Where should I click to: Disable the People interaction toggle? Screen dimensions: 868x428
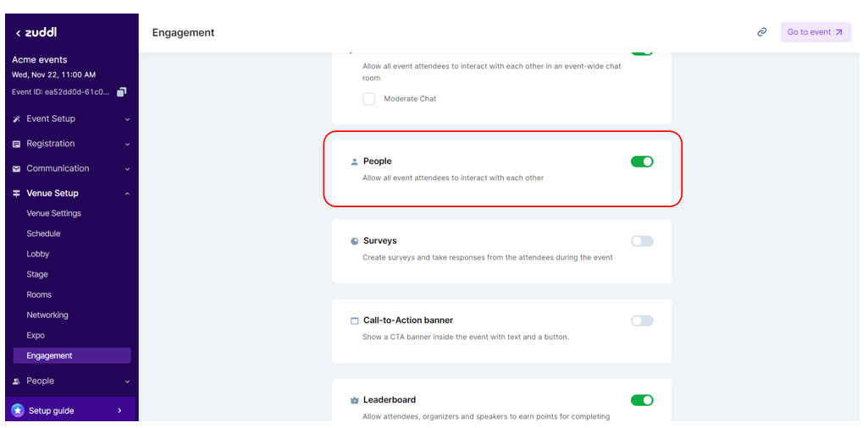pos(642,162)
